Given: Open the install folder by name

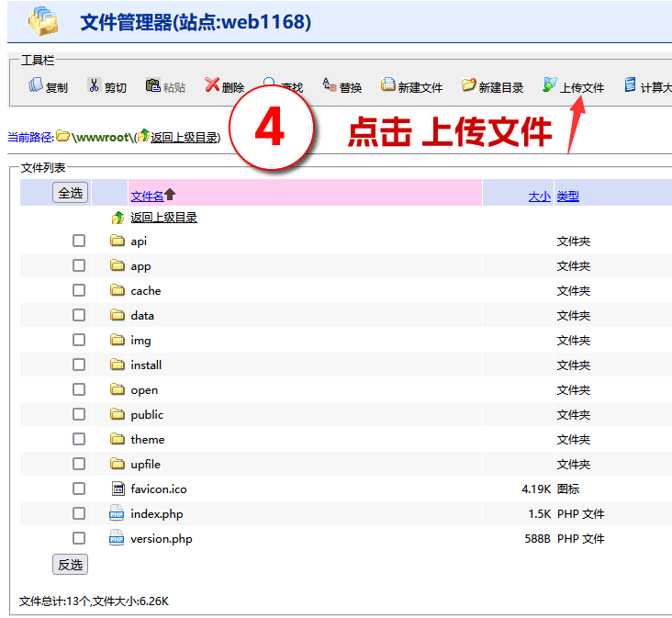Looking at the screenshot, I should click(x=146, y=365).
